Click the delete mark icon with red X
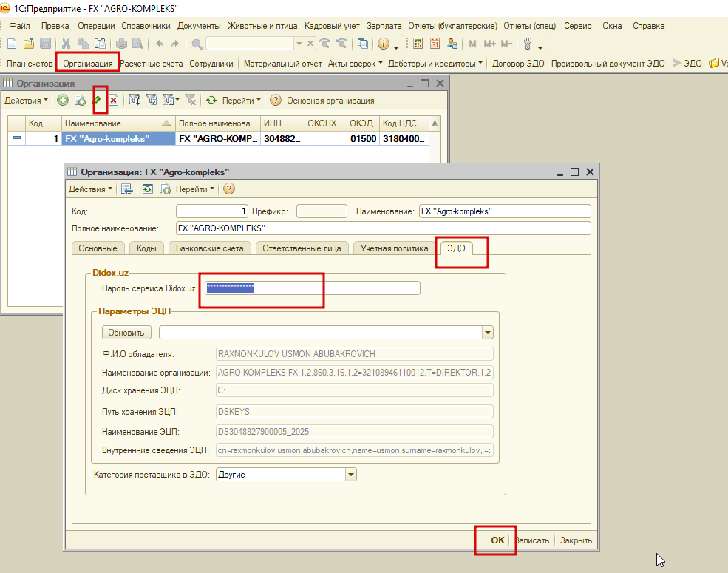The height and width of the screenshot is (573, 728). [114, 100]
